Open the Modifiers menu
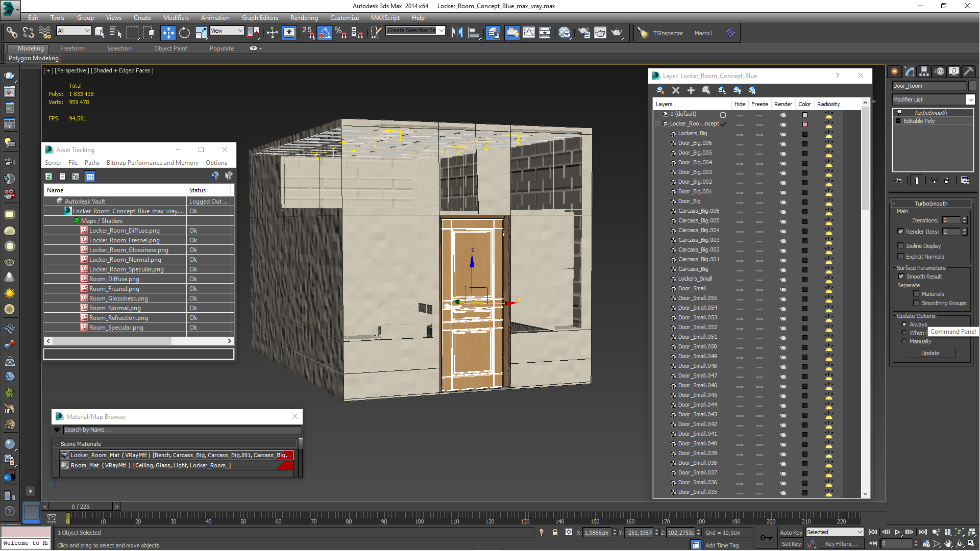 pyautogui.click(x=176, y=18)
